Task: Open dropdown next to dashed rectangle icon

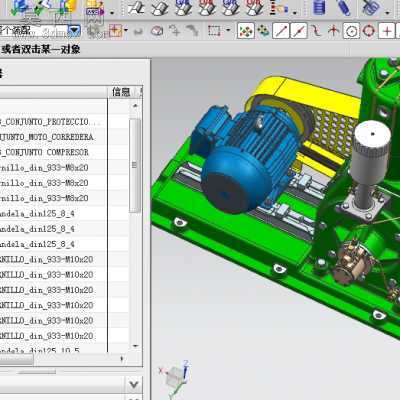Action: [x=228, y=30]
